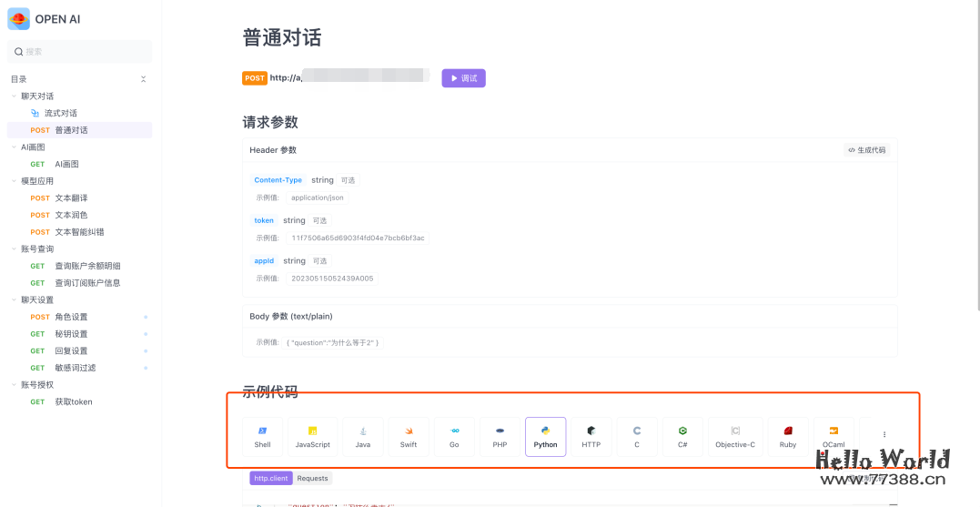The height and width of the screenshot is (507, 980).
Task: Click the search magnifier icon
Action: [19, 52]
